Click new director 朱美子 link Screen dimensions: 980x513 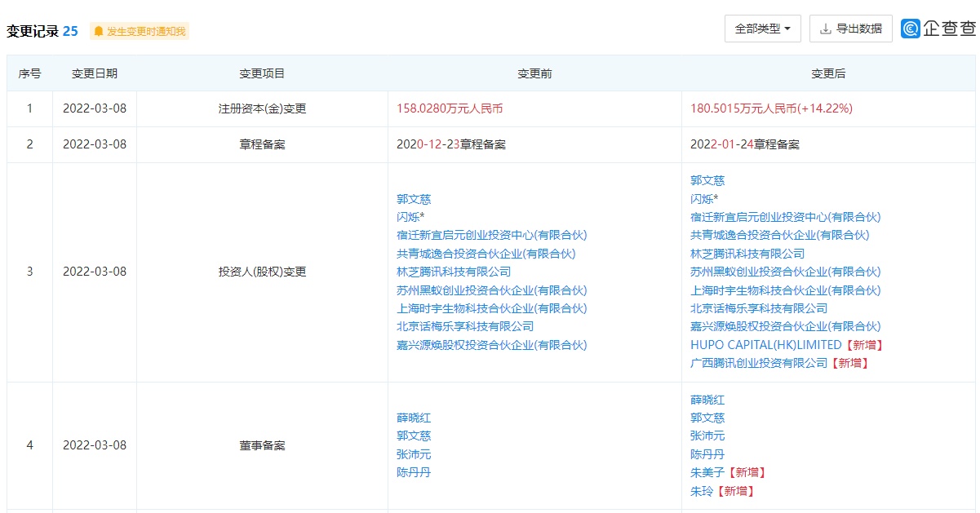707,472
